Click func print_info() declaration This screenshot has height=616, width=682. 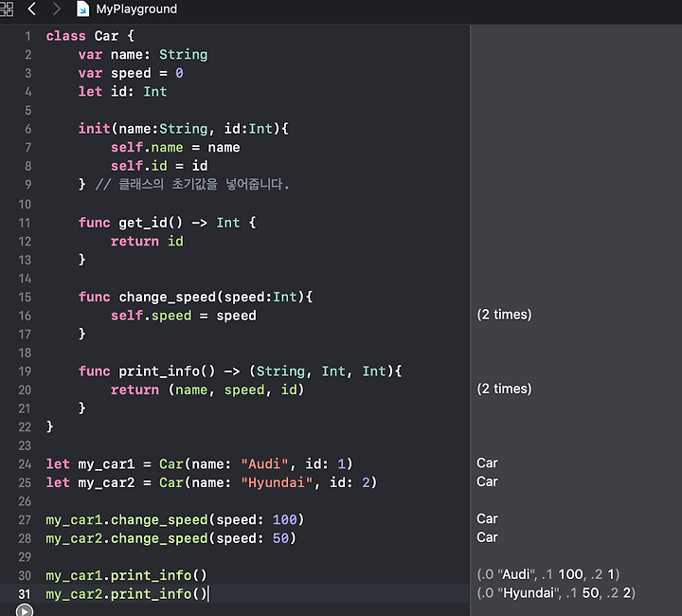(240, 371)
